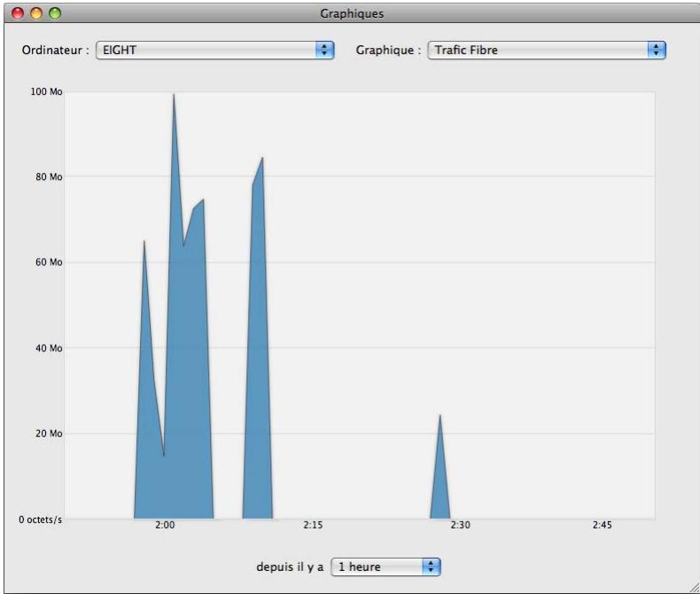Click the 2:45 time axis label

[x=603, y=525]
